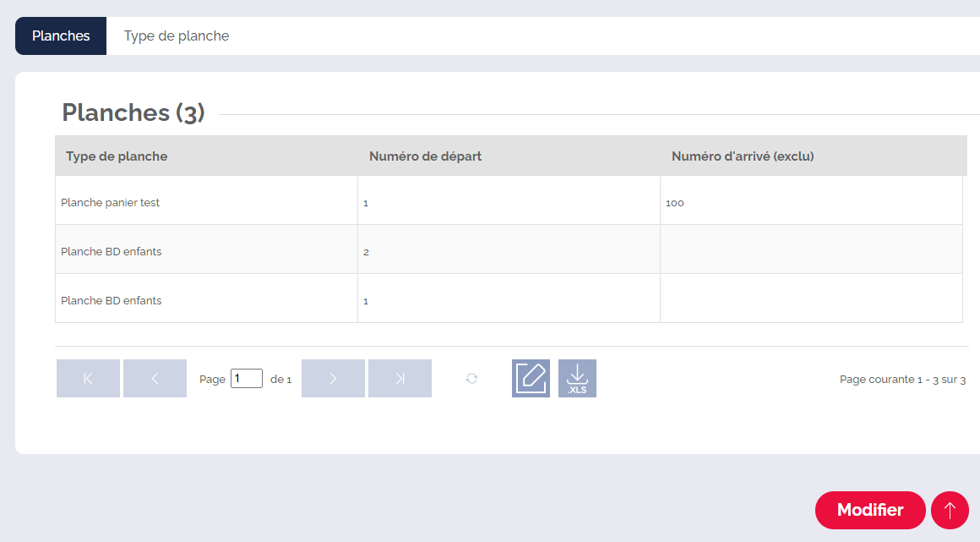Click the Modifier button
This screenshot has width=980, height=542.
pos(870,510)
